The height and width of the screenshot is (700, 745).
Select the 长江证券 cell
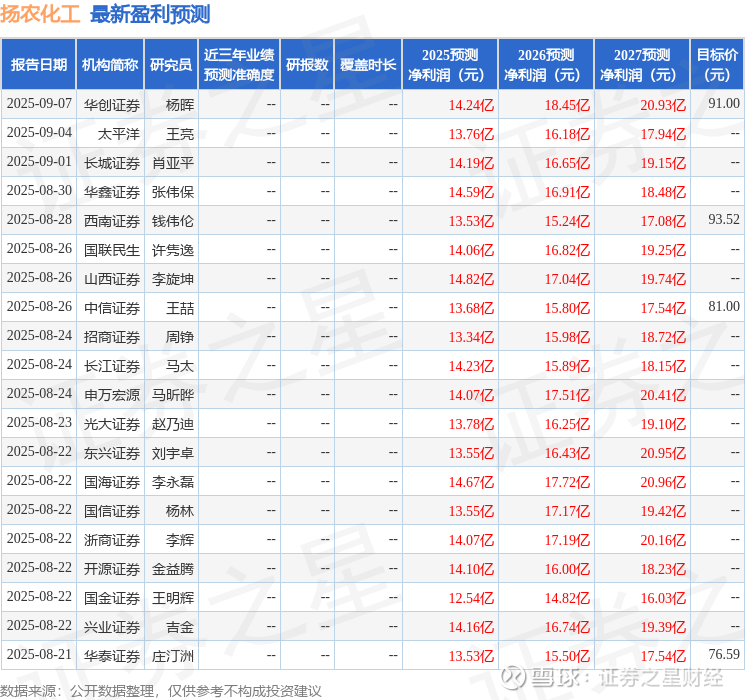(112, 366)
